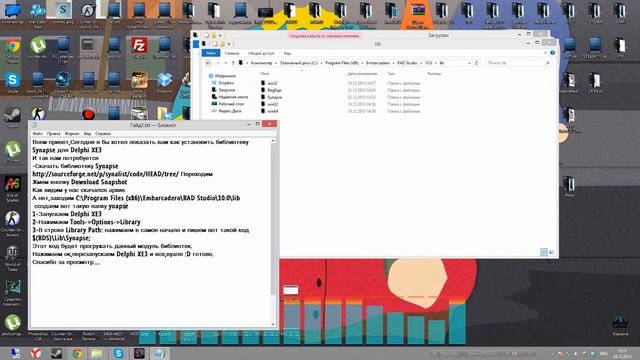
Task: Click the Notepad taskbar icon
Action: click(x=160, y=353)
